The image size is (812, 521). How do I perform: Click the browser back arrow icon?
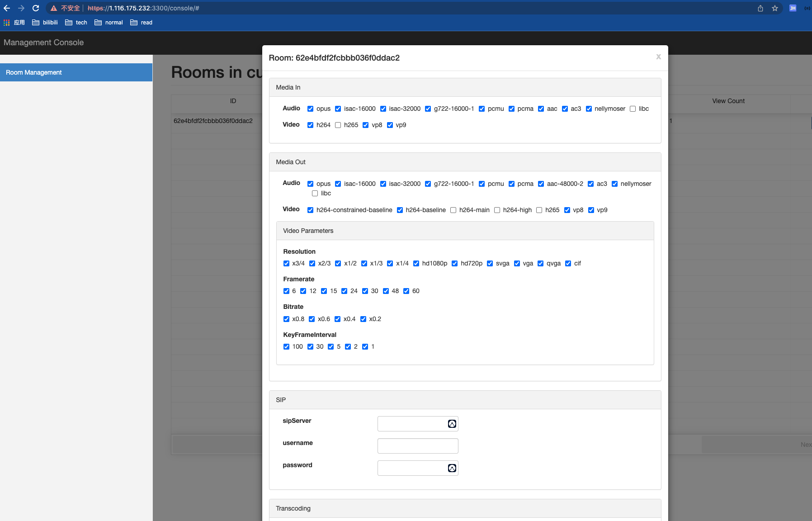pyautogui.click(x=7, y=8)
